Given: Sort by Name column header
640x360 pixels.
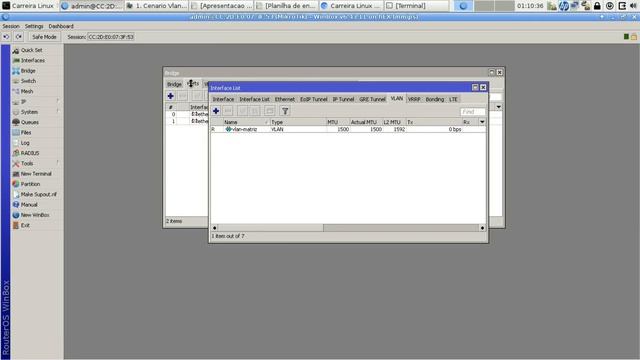Looking at the screenshot, I should (246, 122).
